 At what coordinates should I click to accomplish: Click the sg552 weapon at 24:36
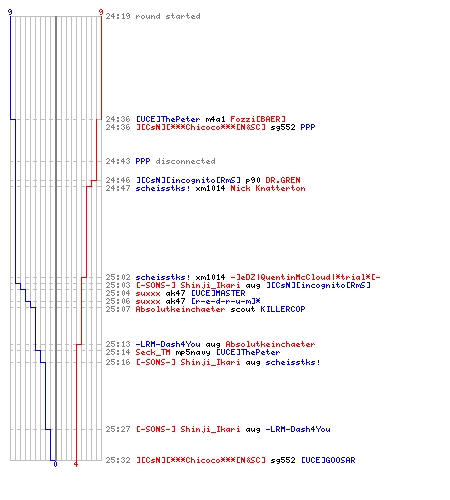pos(283,127)
